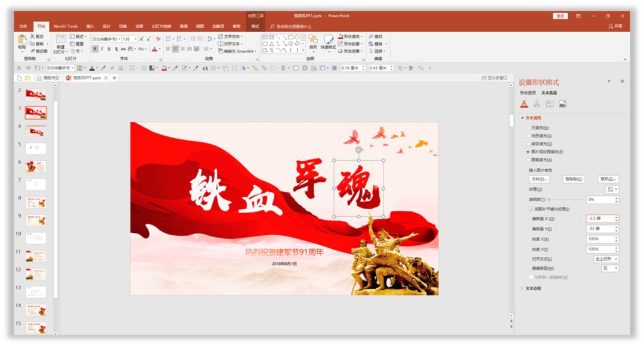Open the Design (设计) ribbon tab

point(106,26)
